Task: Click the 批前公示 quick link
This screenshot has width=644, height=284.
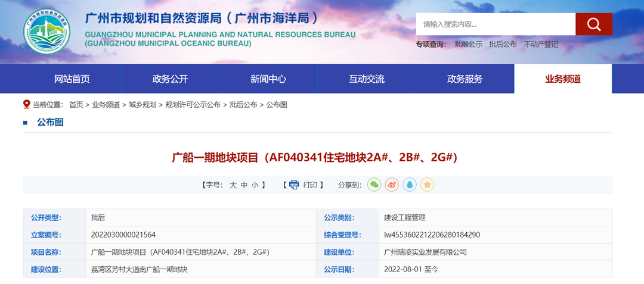Action: coord(468,44)
